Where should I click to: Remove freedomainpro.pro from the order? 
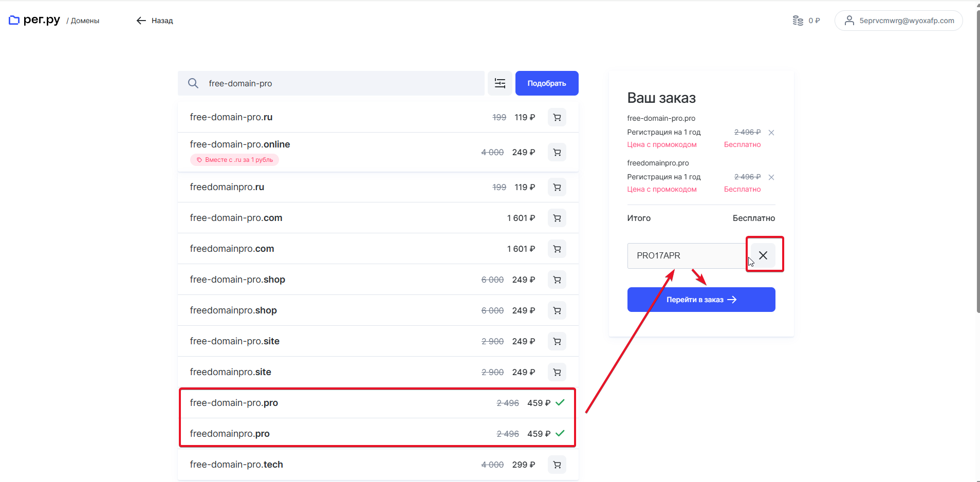pyautogui.click(x=771, y=177)
